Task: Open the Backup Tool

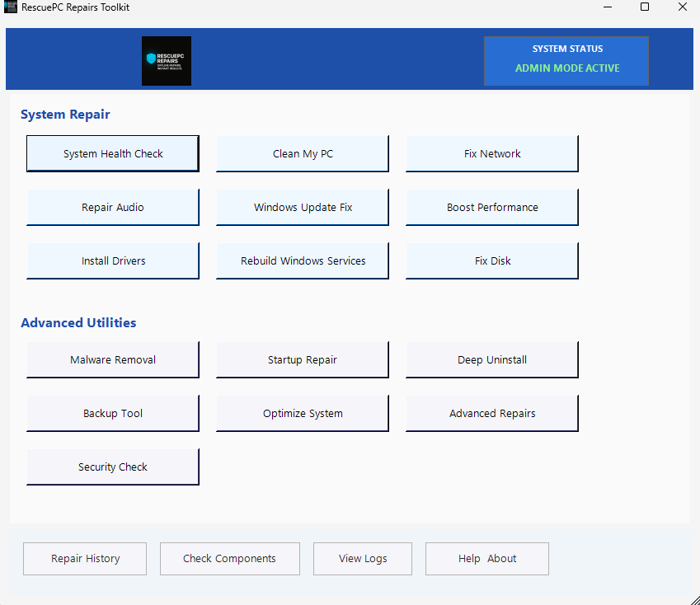Action: coord(113,413)
